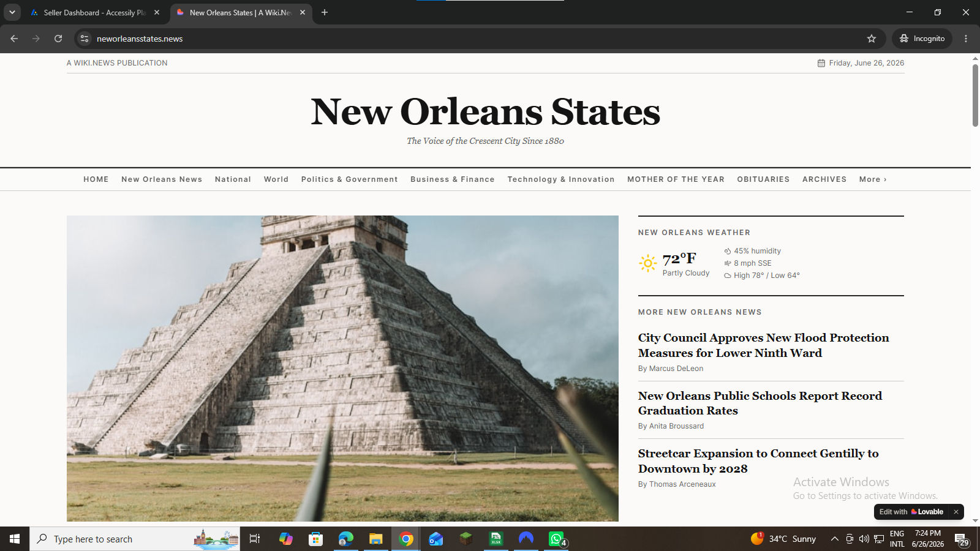Read the Record Graduation Rates article
This screenshot has height=551, width=980.
pos(760,403)
